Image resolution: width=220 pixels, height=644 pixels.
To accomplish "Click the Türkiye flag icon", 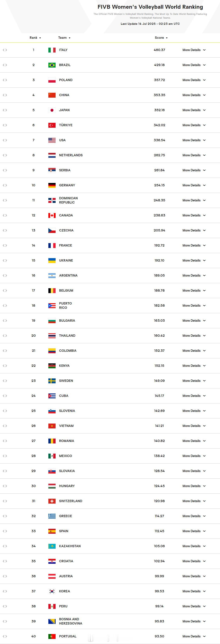I will [x=52, y=125].
